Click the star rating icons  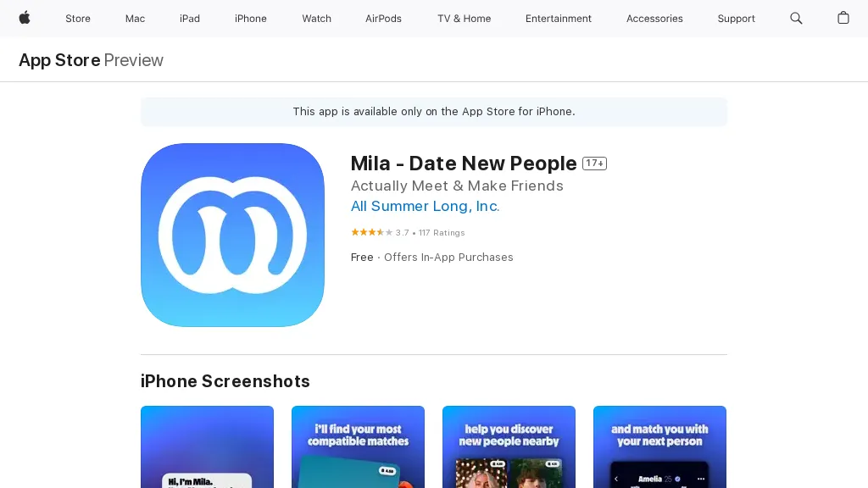coord(372,232)
